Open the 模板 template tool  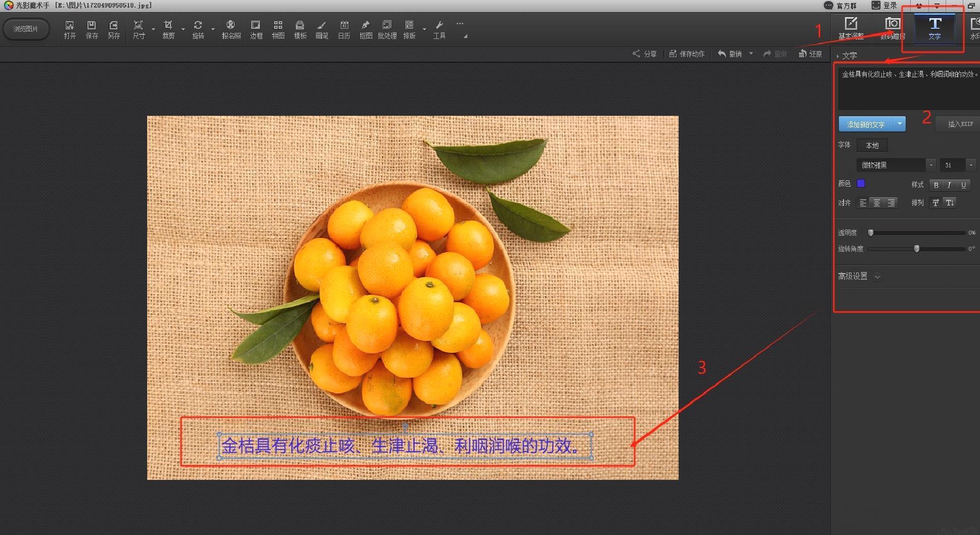(300, 30)
